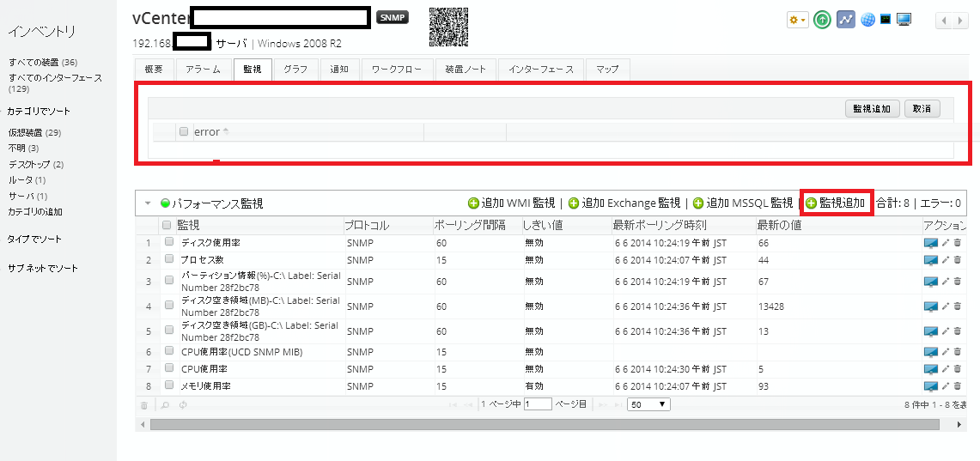Edit プロセス数 monitor with pencil icon
Viewport: 980px width, 461px height.
946,260
